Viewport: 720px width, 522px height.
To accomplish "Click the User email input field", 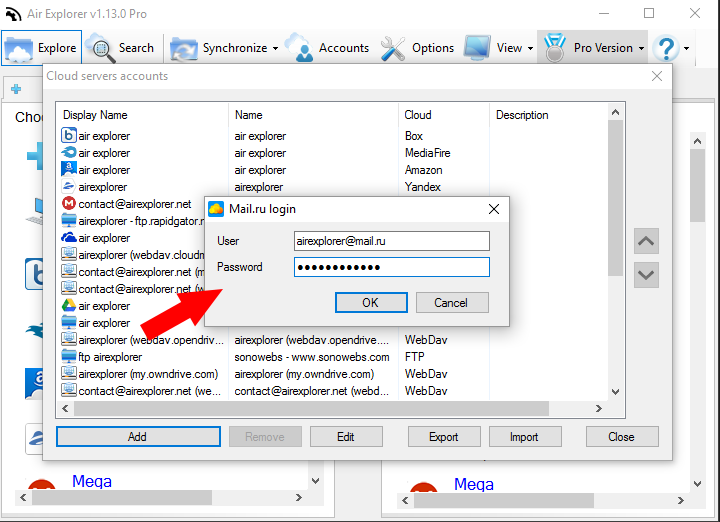I will pyautogui.click(x=392, y=241).
